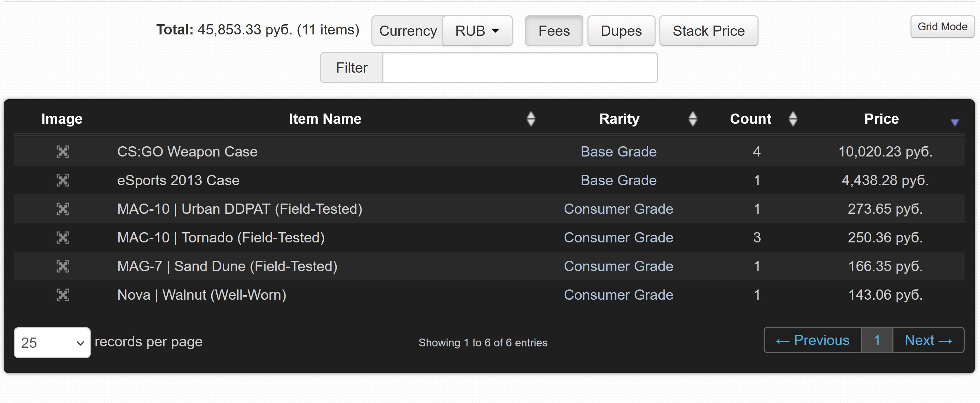Sort by Count column arrows
The width and height of the screenshot is (980, 403).
point(793,119)
